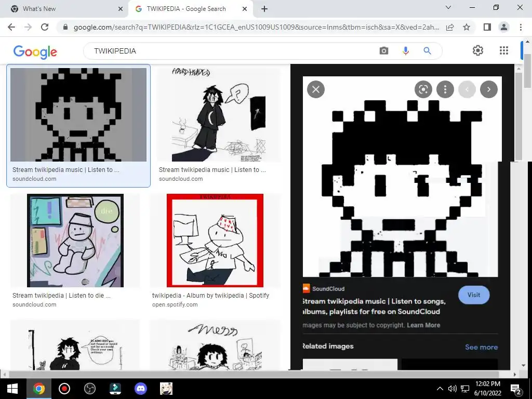Open notification center with 2 alerts
Image resolution: width=532 pixels, height=399 pixels.
[x=516, y=389]
